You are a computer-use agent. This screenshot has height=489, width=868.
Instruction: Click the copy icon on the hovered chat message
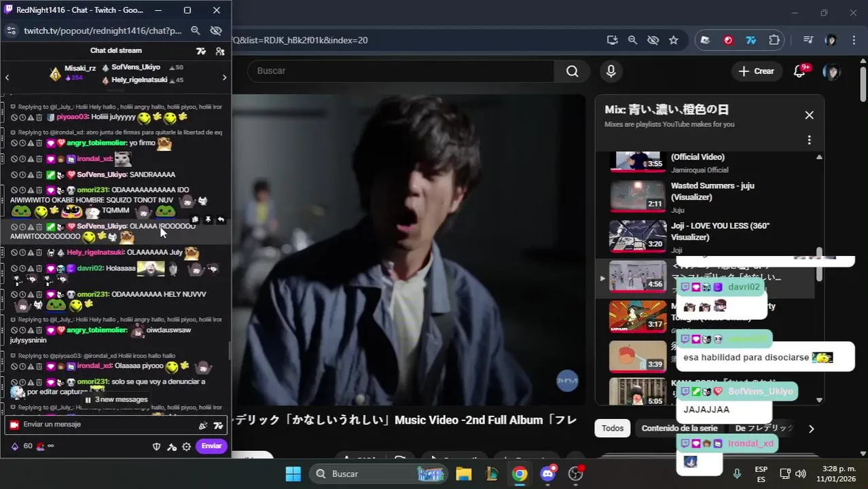tap(195, 220)
